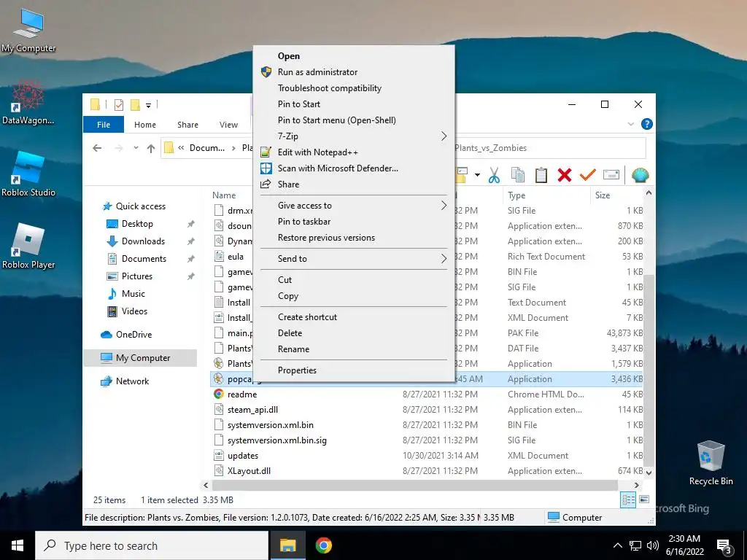Screen dimensions: 747x560
Task: Open the Share ribbon tab
Action: [x=187, y=125]
